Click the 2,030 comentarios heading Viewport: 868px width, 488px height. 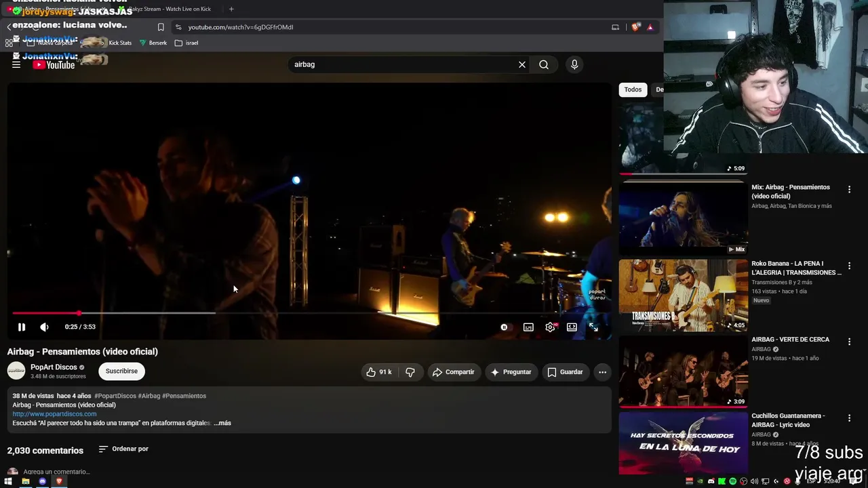pyautogui.click(x=45, y=451)
